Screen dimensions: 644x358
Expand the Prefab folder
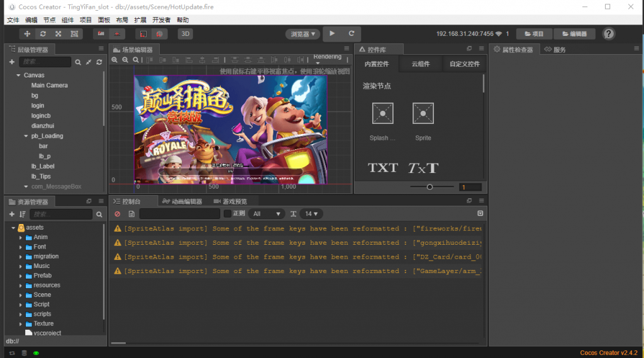pos(21,276)
